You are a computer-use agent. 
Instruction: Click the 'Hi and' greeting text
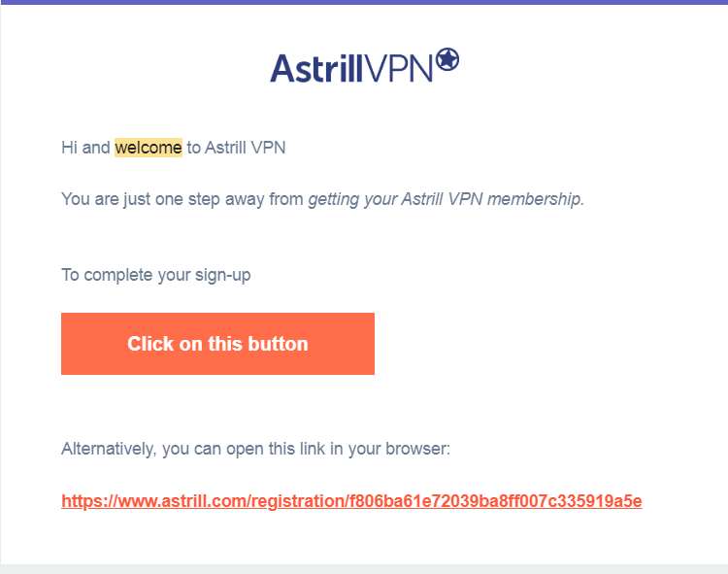pos(85,148)
